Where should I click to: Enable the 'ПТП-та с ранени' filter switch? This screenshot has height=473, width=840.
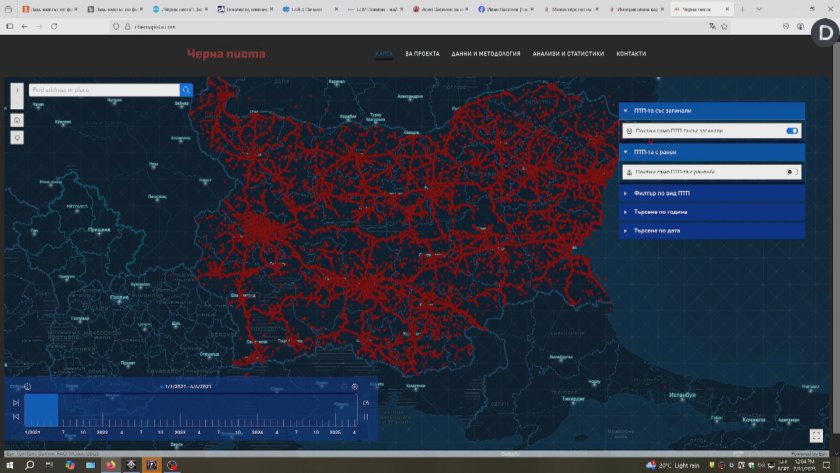pyautogui.click(x=792, y=172)
